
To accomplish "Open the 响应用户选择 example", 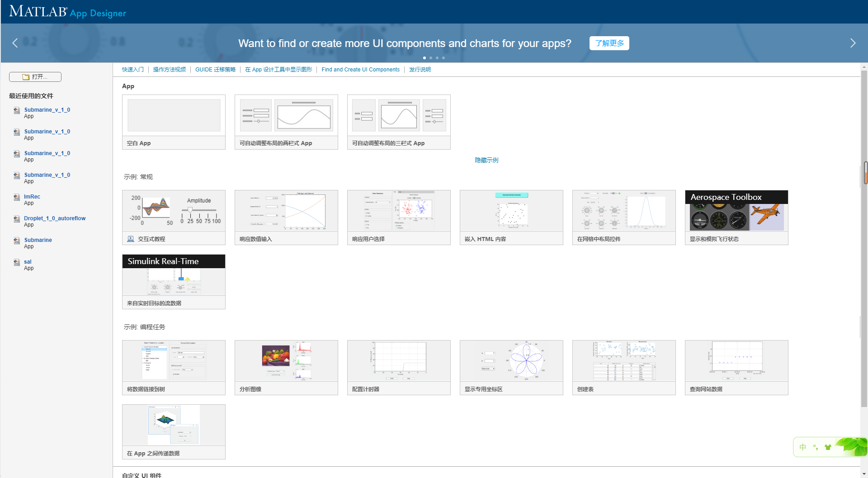I will [x=399, y=218].
